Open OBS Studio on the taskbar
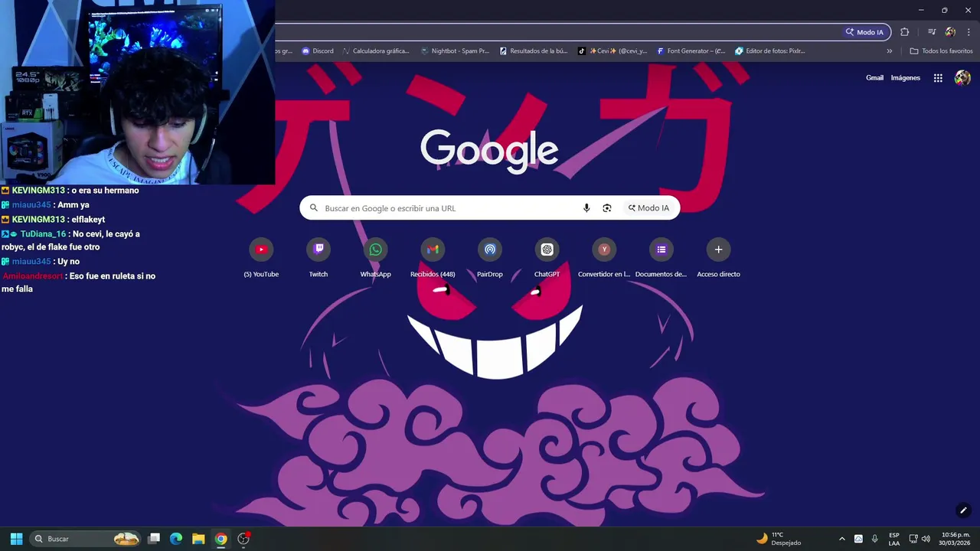 tap(243, 539)
